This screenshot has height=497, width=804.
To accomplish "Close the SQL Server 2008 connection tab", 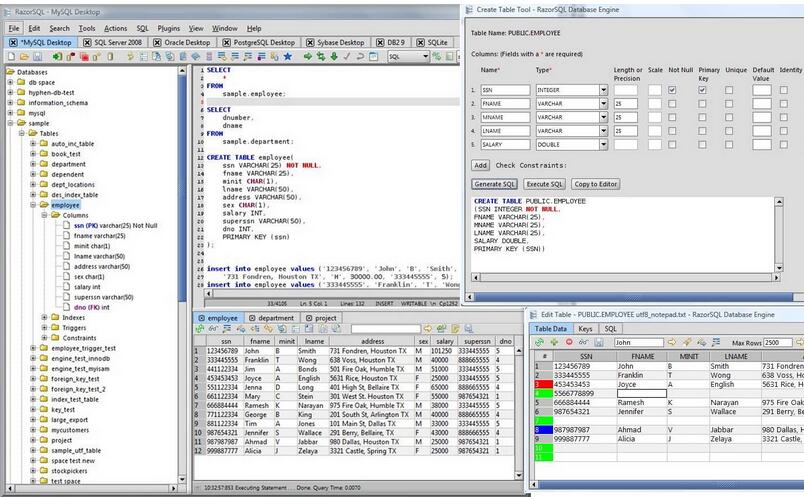I will 87,43.
